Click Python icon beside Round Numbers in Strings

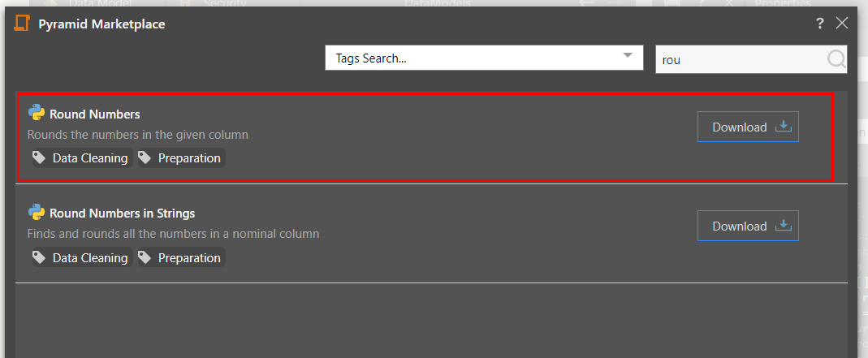click(36, 213)
